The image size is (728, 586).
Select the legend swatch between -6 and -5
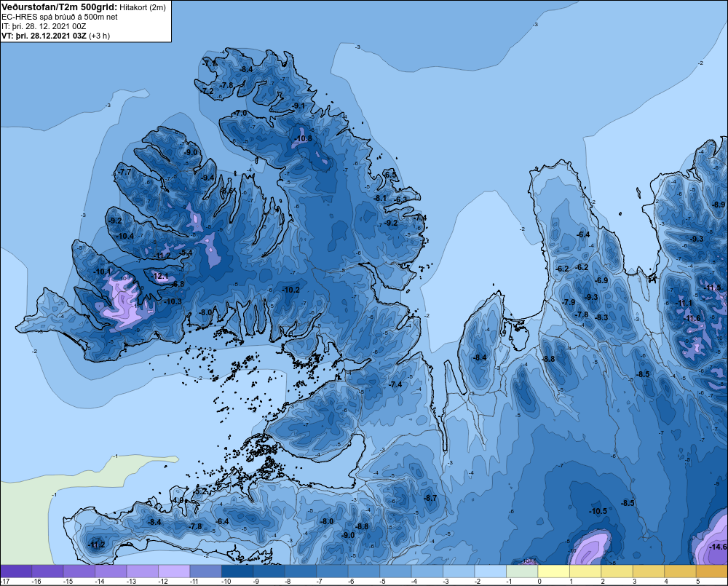(x=364, y=571)
